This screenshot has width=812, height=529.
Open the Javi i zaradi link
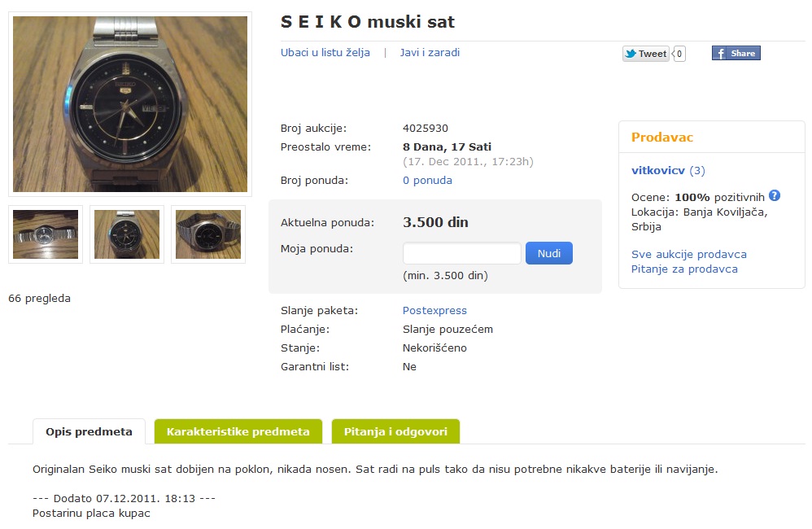430,53
